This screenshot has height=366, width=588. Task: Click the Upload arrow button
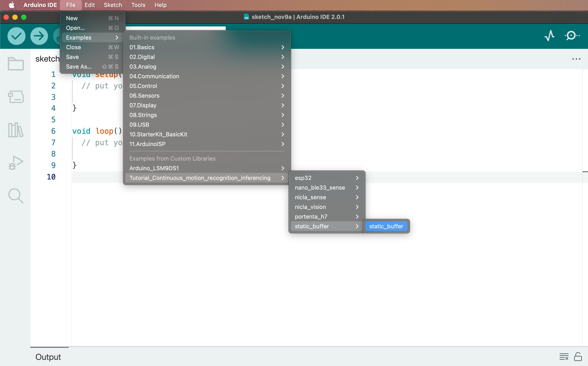pos(39,36)
